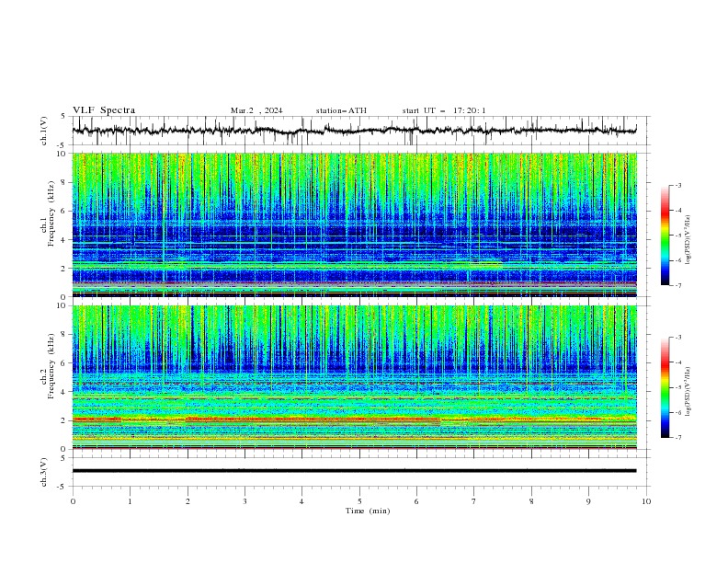
Task: Click the 'station=ATH' label
Action: [341, 110]
